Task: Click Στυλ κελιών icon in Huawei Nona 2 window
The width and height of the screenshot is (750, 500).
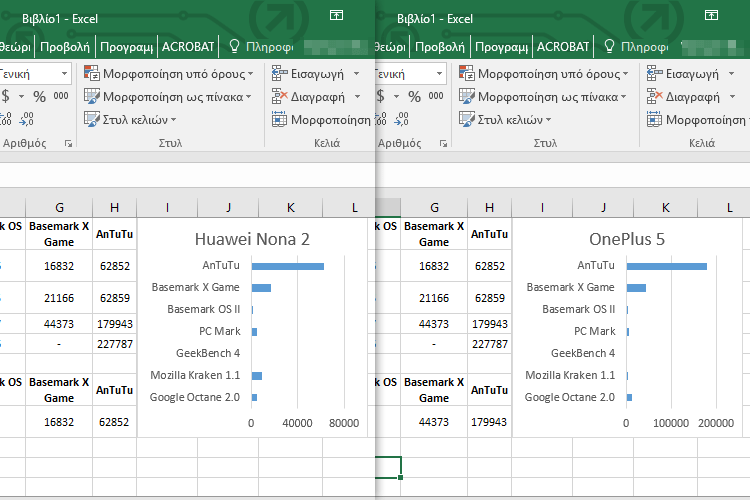Action: pyautogui.click(x=91, y=119)
